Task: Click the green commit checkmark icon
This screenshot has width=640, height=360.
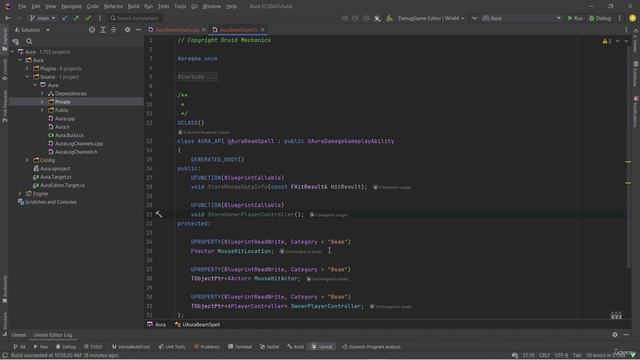Action: tap(88, 18)
